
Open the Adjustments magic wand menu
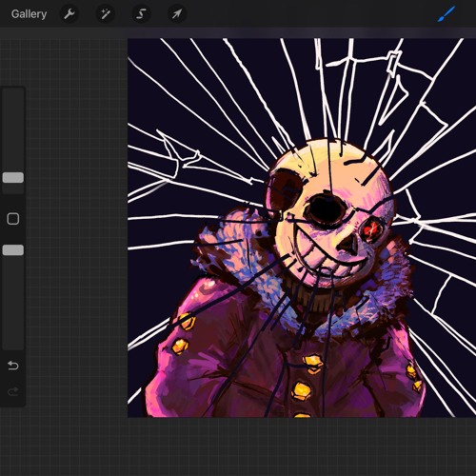(105, 14)
